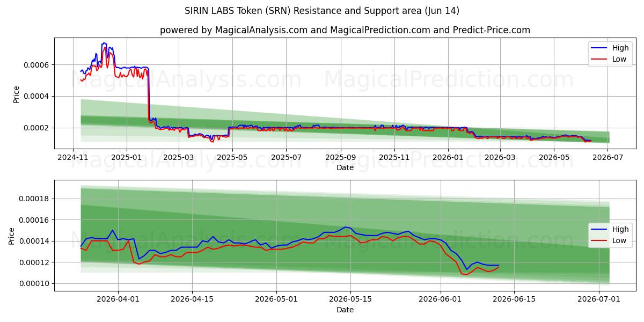Click the '0.00018' y-axis tick label
This screenshot has height=322, width=644.
35,199
